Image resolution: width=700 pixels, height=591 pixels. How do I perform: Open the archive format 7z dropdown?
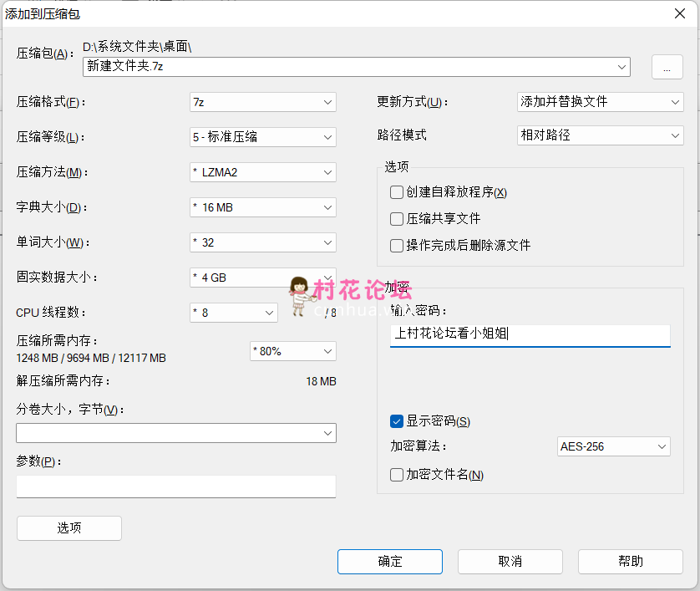(262, 102)
